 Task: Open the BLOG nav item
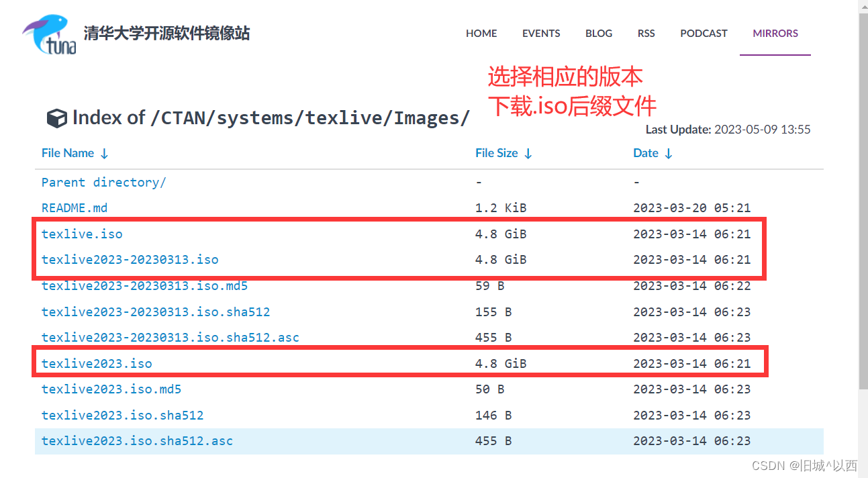(x=599, y=33)
